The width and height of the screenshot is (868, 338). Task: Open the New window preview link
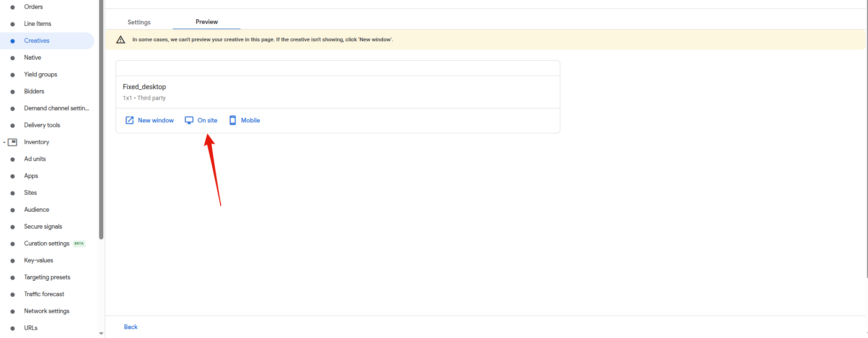click(x=155, y=121)
